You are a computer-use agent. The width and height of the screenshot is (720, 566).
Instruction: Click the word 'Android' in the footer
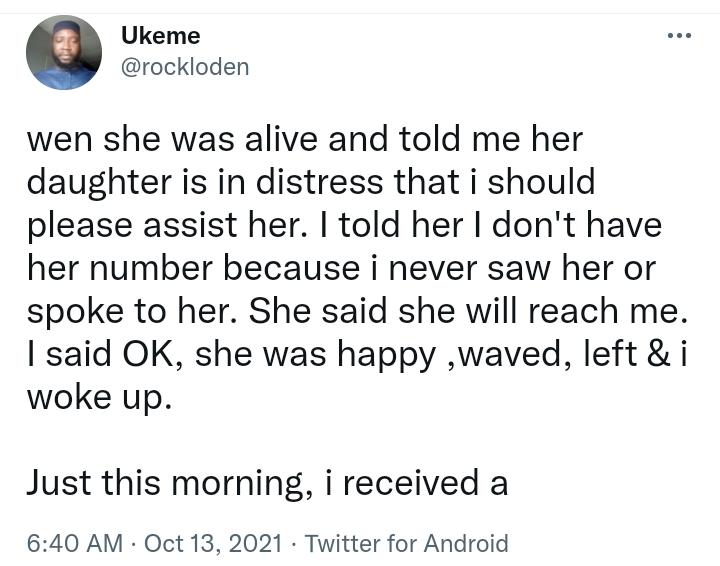tap(466, 543)
